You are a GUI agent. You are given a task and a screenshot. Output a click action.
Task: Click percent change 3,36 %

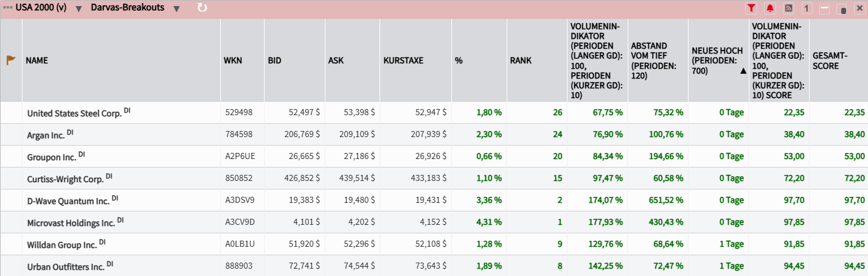click(488, 200)
